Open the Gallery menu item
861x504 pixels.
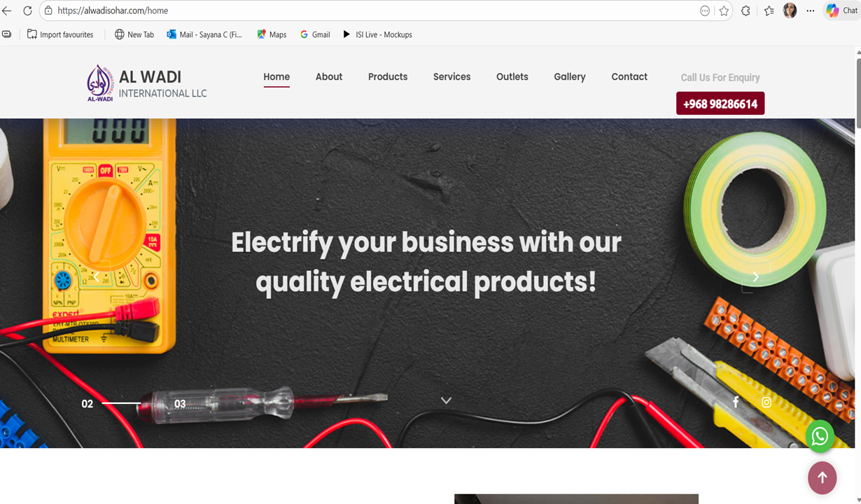(x=570, y=77)
